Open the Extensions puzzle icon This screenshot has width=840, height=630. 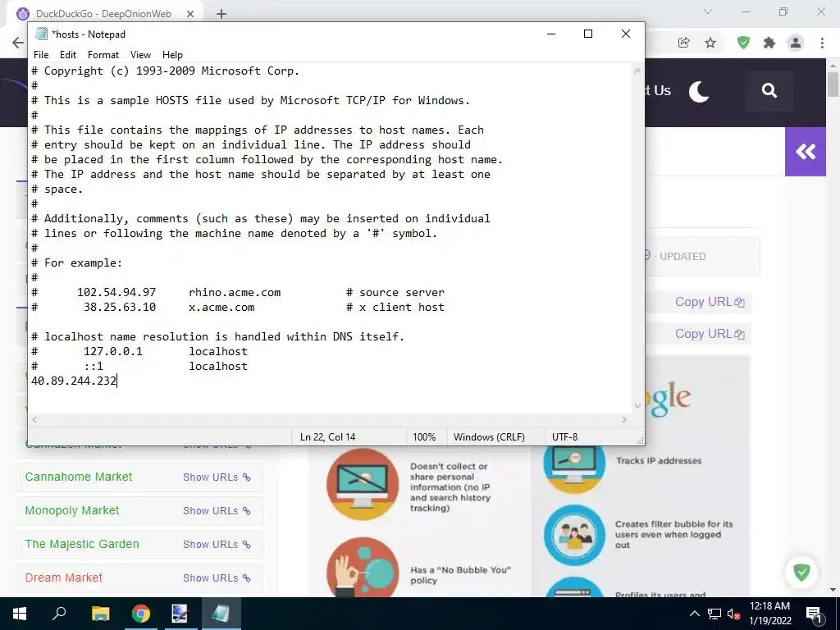(x=769, y=43)
